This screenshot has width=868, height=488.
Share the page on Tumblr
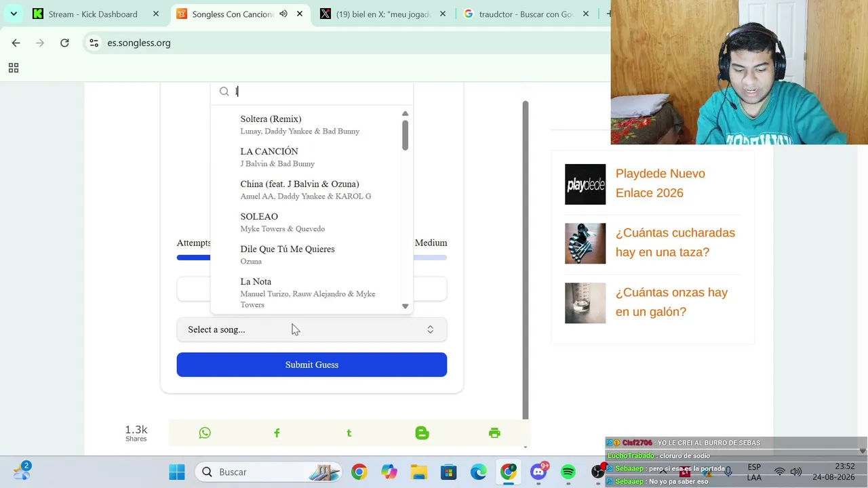(349, 433)
